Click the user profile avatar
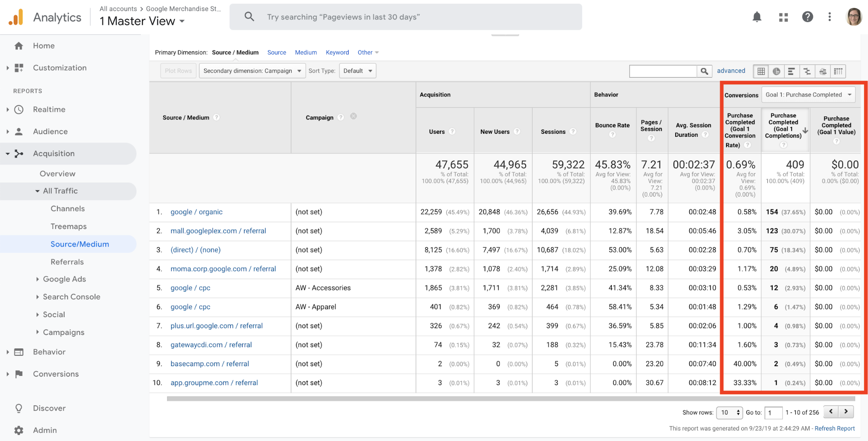Image resolution: width=868 pixels, height=441 pixels. (854, 17)
